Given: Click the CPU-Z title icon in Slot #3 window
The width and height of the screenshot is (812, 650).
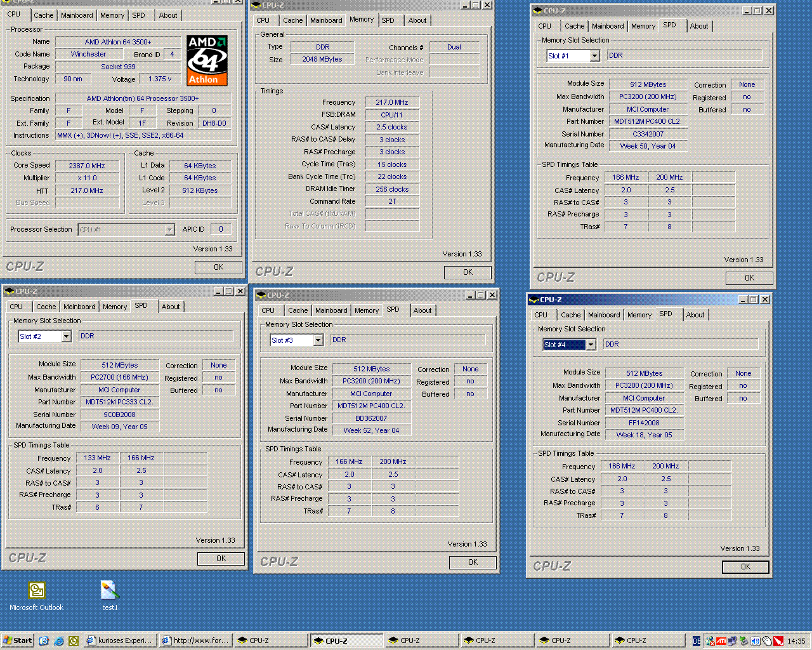Looking at the screenshot, I should (261, 295).
